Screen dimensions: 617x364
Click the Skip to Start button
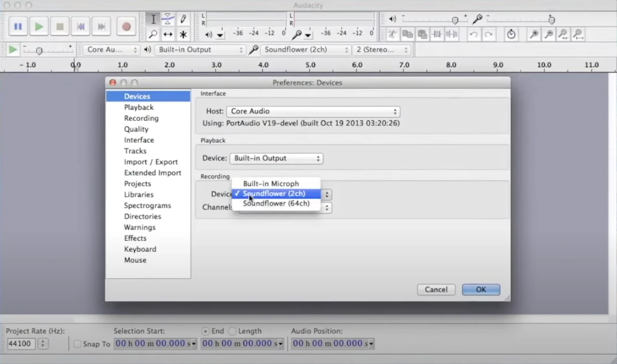[81, 26]
